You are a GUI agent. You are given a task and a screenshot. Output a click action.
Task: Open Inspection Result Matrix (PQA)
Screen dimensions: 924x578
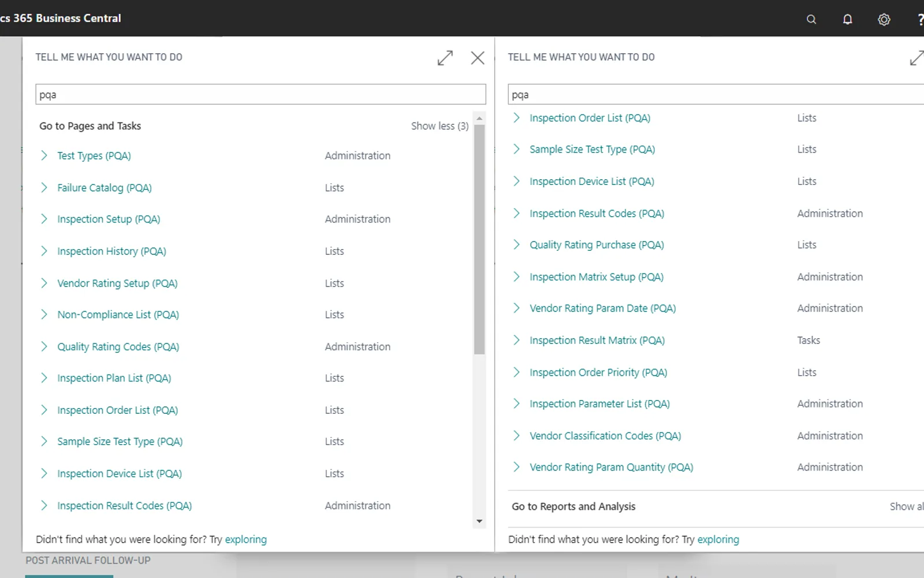pyautogui.click(x=597, y=340)
